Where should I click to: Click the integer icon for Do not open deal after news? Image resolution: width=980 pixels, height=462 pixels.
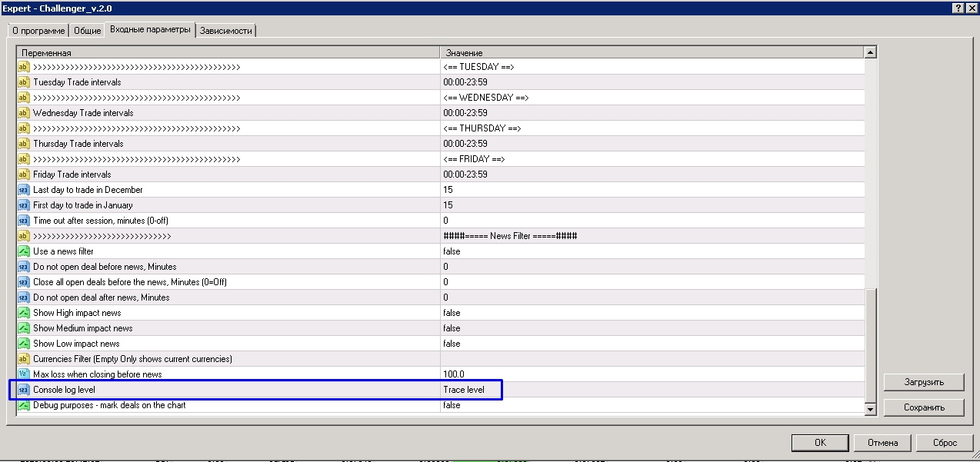coord(23,297)
